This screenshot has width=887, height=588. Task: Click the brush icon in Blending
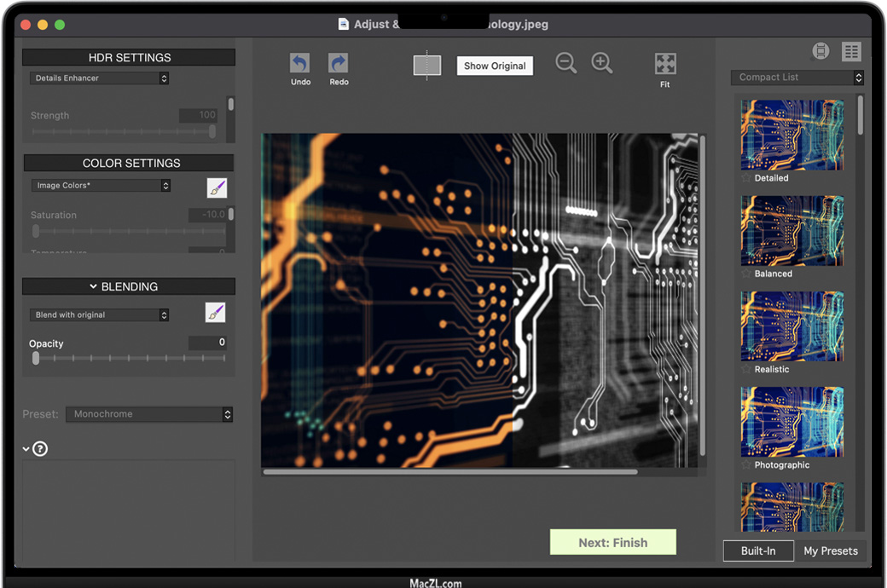[216, 313]
